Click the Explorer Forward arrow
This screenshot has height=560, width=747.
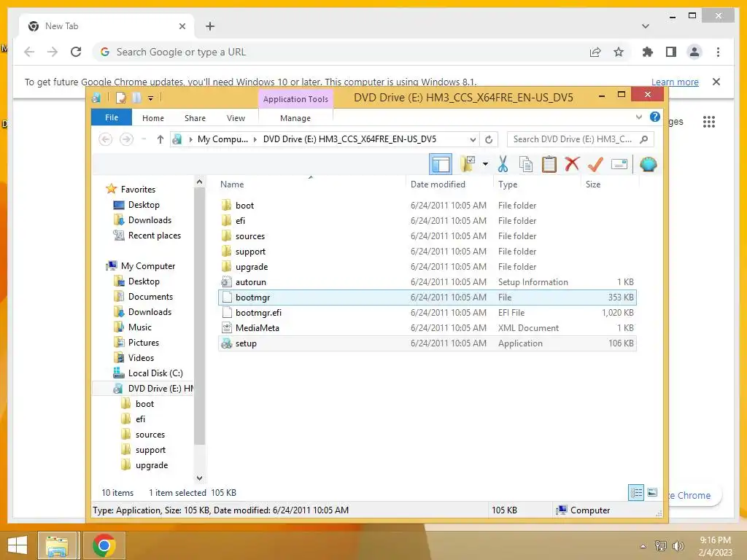126,139
